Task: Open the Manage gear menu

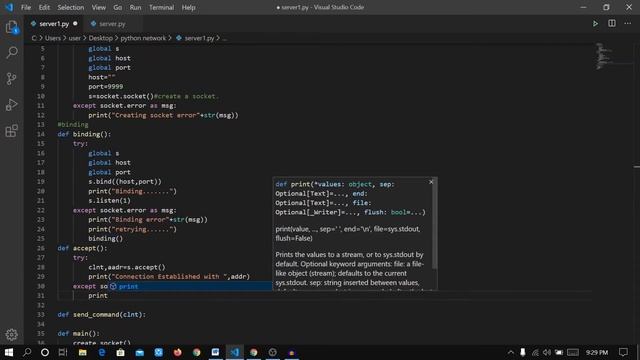Action: (x=12, y=335)
